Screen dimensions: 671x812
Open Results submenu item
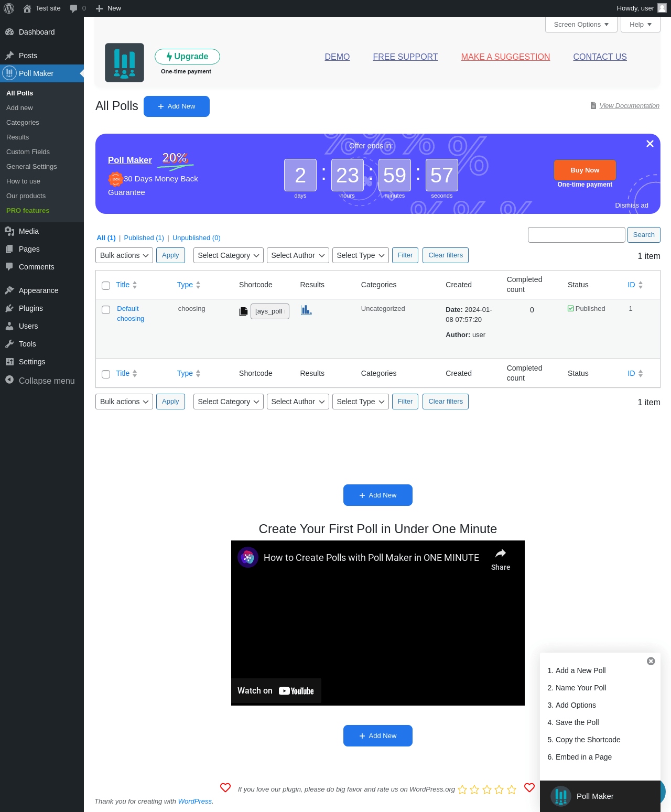click(18, 137)
